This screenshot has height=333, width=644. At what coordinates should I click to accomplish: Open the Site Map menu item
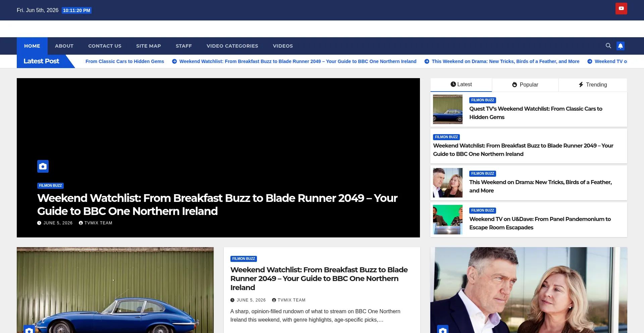(x=149, y=46)
